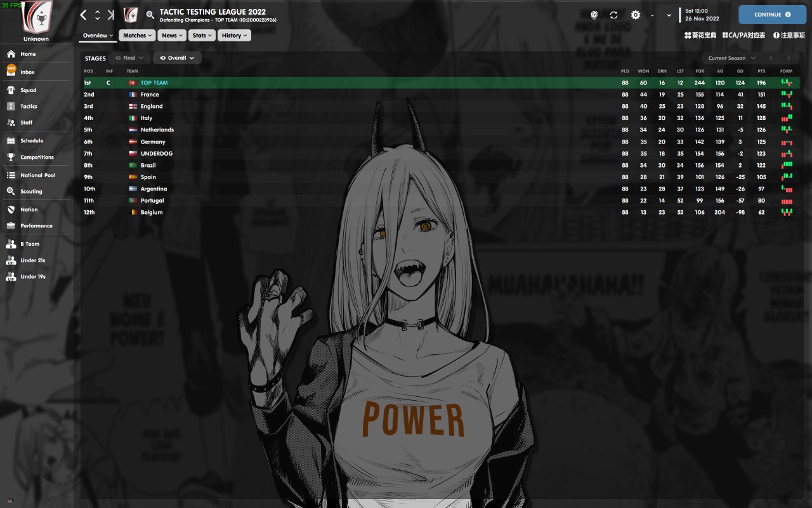The height and width of the screenshot is (508, 812).
Task: Open the Performance section
Action: 36,225
